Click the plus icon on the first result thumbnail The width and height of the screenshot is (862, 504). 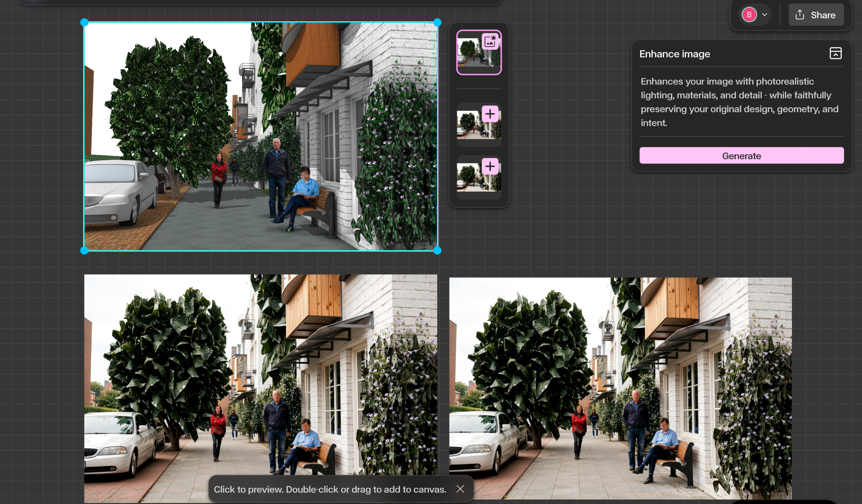(x=490, y=114)
